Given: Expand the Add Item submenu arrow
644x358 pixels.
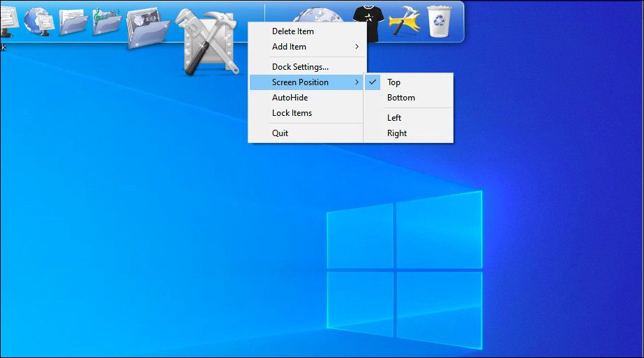Looking at the screenshot, I should 357,47.
